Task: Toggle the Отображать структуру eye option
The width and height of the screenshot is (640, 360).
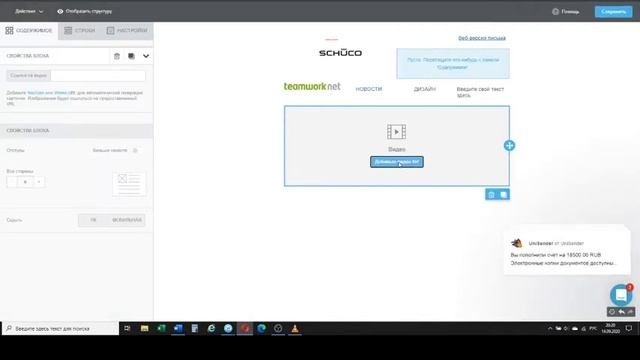Action: pos(84,11)
